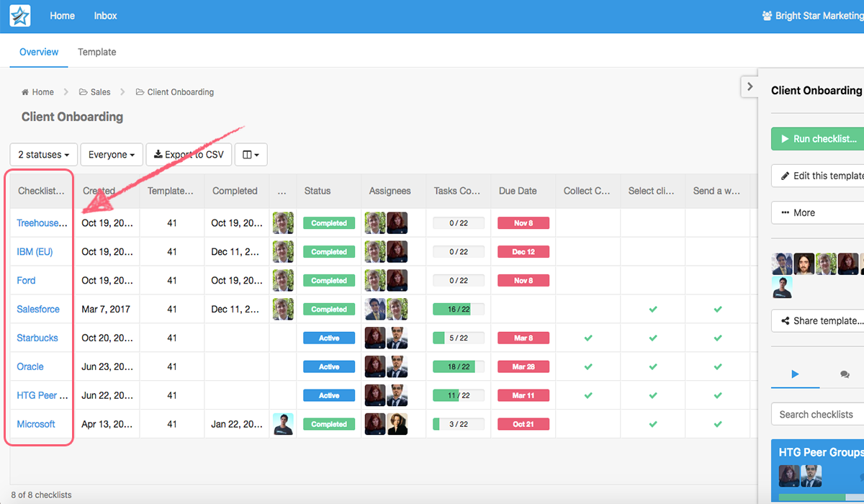Open the 2 statuses filter dropdown
The image size is (864, 504).
(x=43, y=155)
